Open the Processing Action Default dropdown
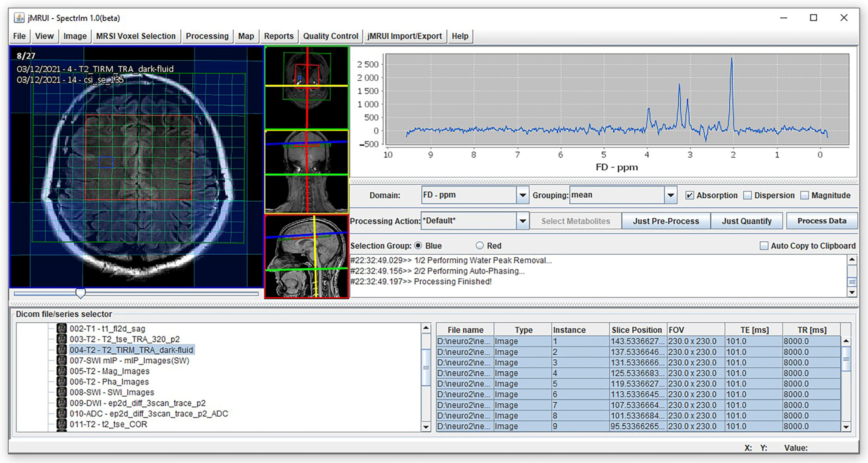Screen dimensions: 868x463 tap(522, 221)
